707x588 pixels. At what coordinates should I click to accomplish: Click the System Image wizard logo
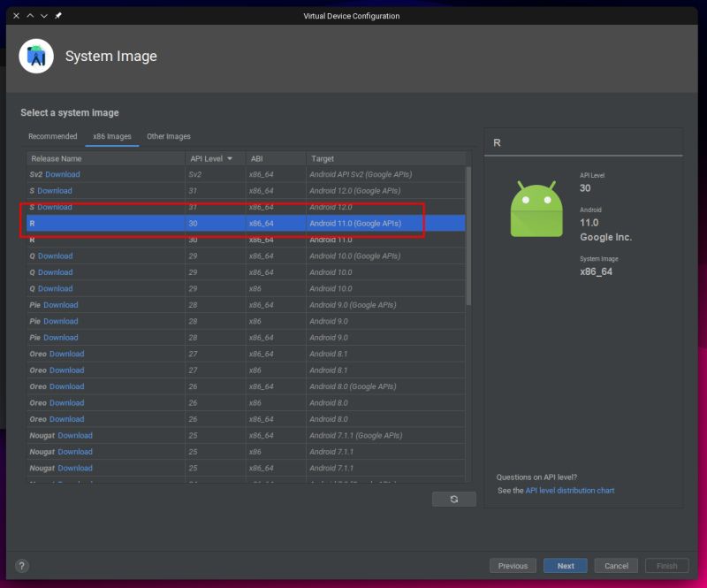coord(34,56)
